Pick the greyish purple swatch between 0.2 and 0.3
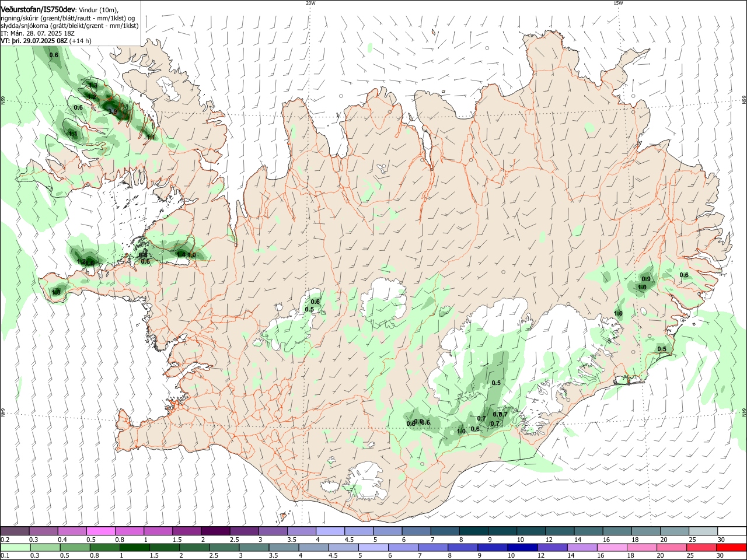747x560 pixels. [15, 531]
